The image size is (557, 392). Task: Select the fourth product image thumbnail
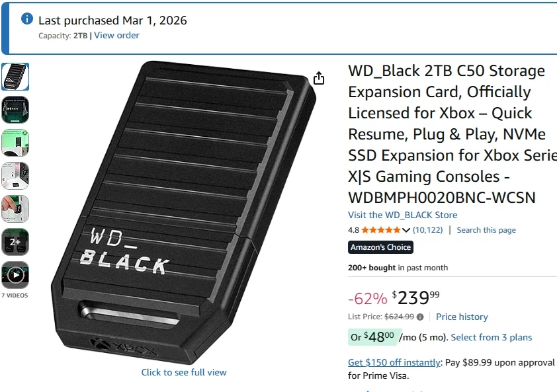[15, 176]
